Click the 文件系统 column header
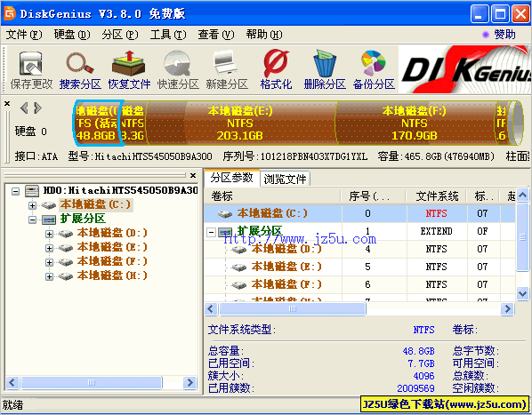This screenshot has height=415, width=532. [x=437, y=196]
